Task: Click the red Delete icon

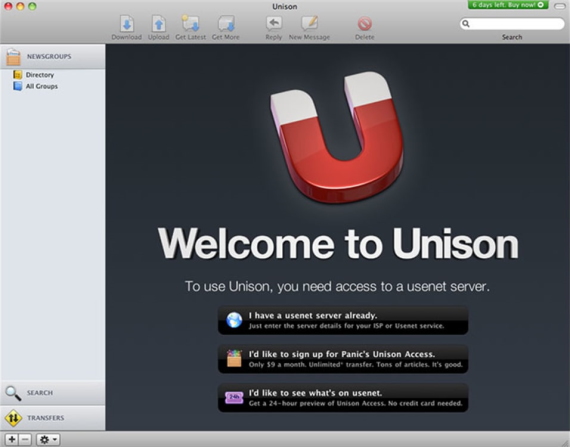Action: [365, 24]
